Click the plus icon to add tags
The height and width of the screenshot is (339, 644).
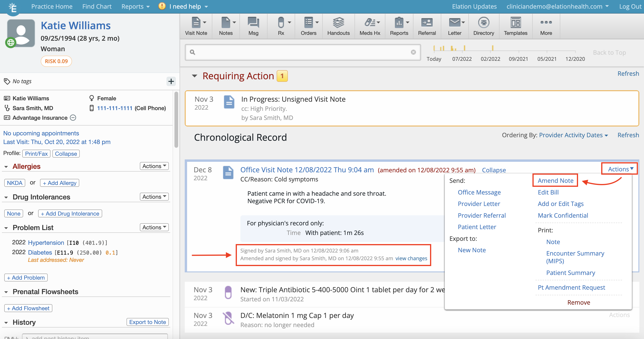coord(171,81)
